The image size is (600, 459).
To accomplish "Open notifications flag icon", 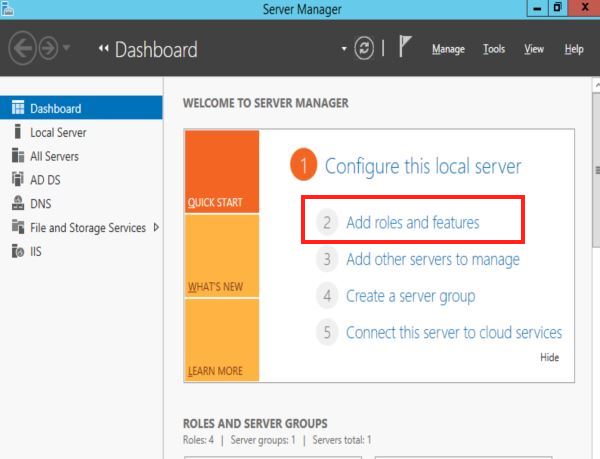I will 405,46.
